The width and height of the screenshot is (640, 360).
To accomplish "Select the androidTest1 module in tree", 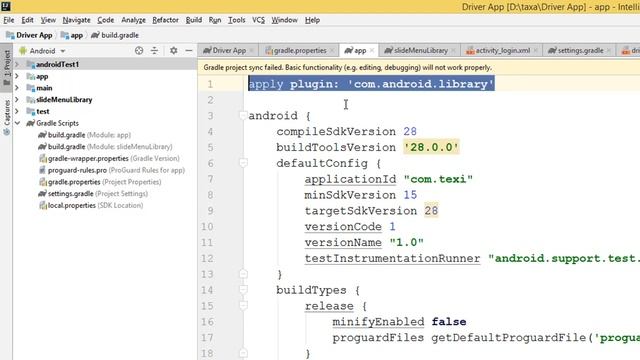I will pyautogui.click(x=53, y=64).
